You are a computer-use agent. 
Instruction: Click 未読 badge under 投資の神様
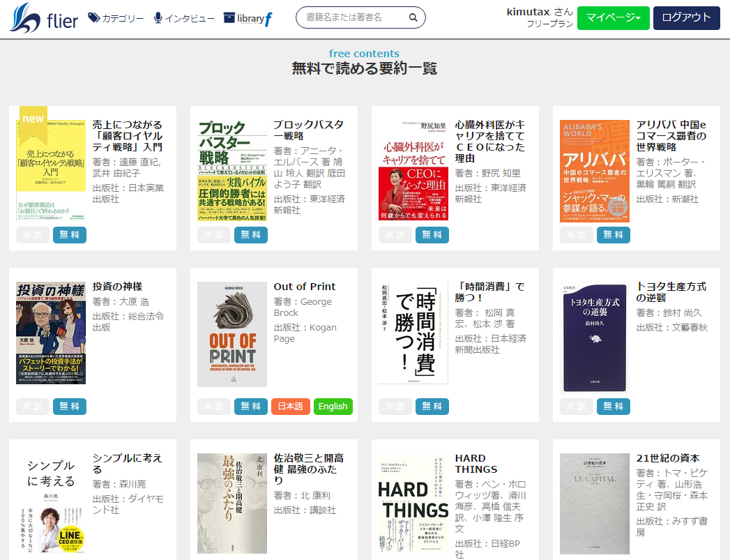33,407
